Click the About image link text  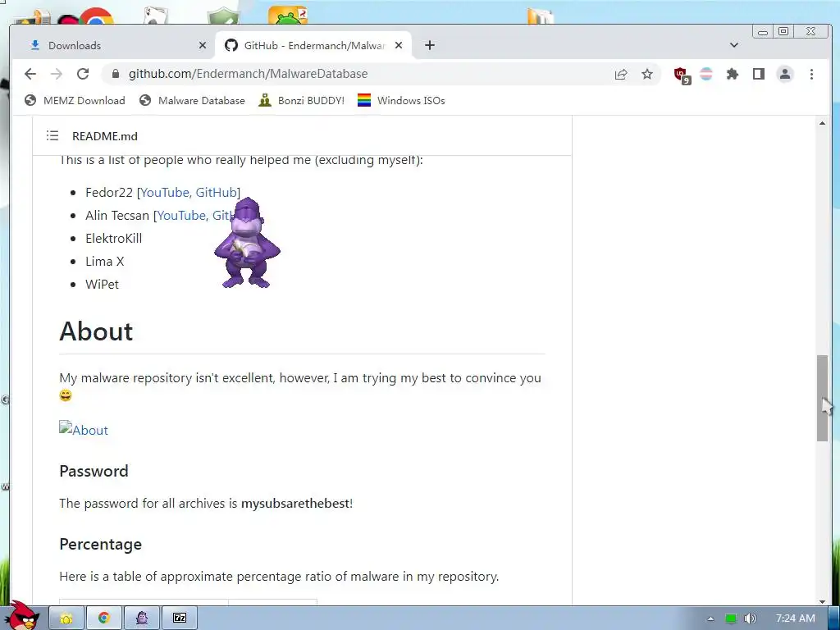90,430
